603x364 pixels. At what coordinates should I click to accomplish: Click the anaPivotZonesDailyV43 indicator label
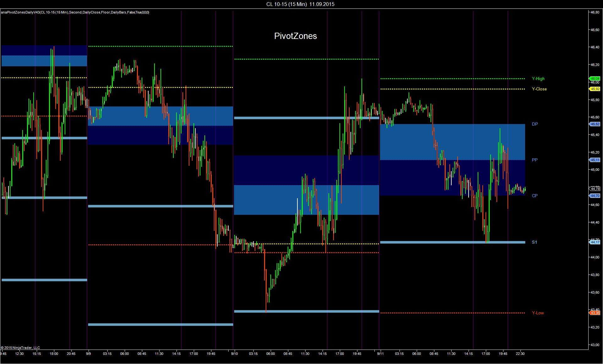[75, 12]
